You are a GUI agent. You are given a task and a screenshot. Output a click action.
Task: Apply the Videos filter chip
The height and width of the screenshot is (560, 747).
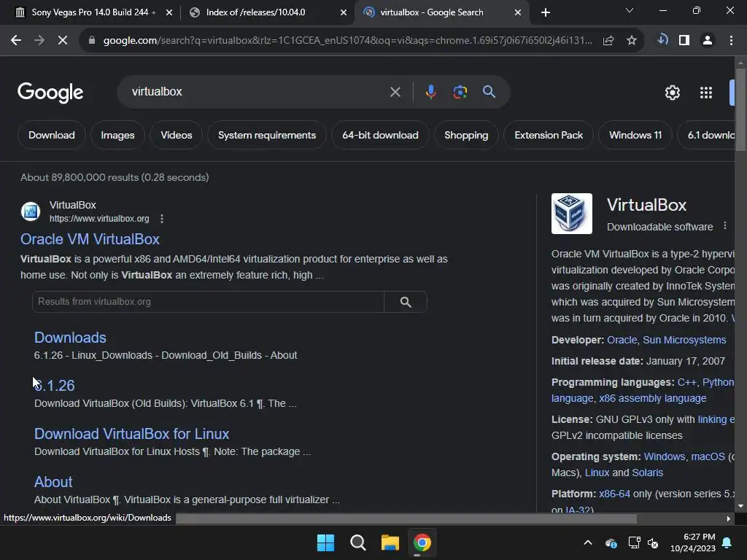tap(177, 135)
